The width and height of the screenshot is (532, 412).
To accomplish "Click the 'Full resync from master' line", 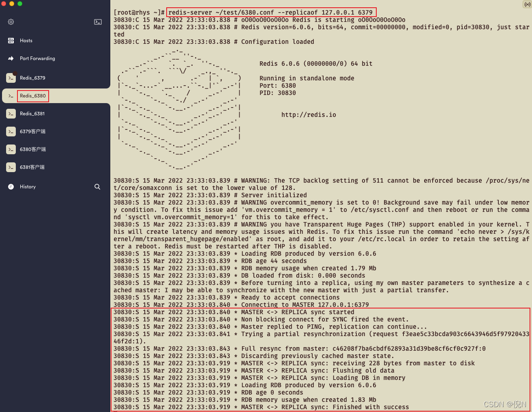I will pos(300,349).
